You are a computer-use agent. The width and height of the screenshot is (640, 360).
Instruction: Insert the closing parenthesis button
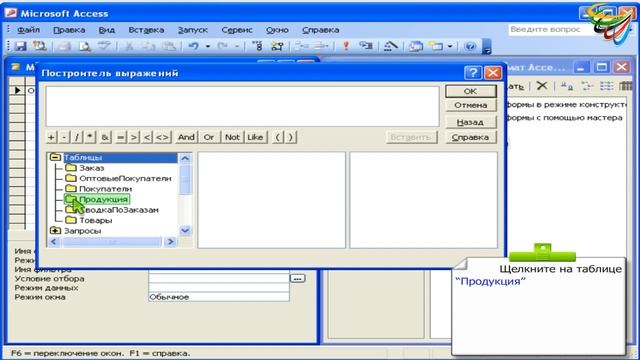291,137
